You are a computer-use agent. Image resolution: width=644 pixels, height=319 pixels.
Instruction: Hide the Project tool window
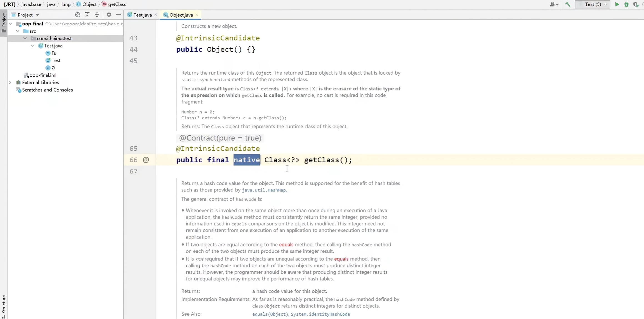pyautogui.click(x=119, y=15)
